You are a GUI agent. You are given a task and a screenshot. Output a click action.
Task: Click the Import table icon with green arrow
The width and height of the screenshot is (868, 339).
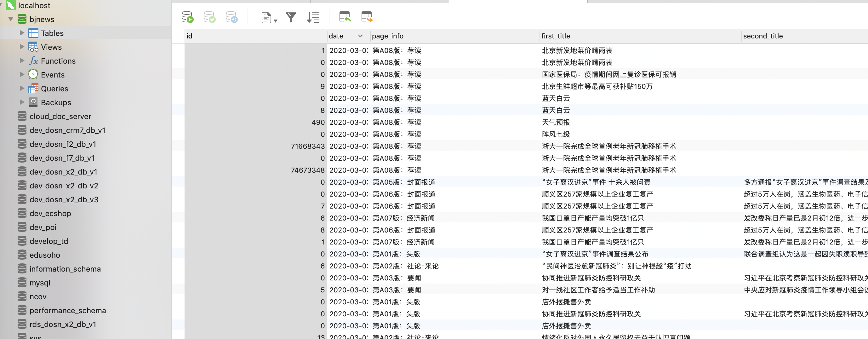(345, 17)
